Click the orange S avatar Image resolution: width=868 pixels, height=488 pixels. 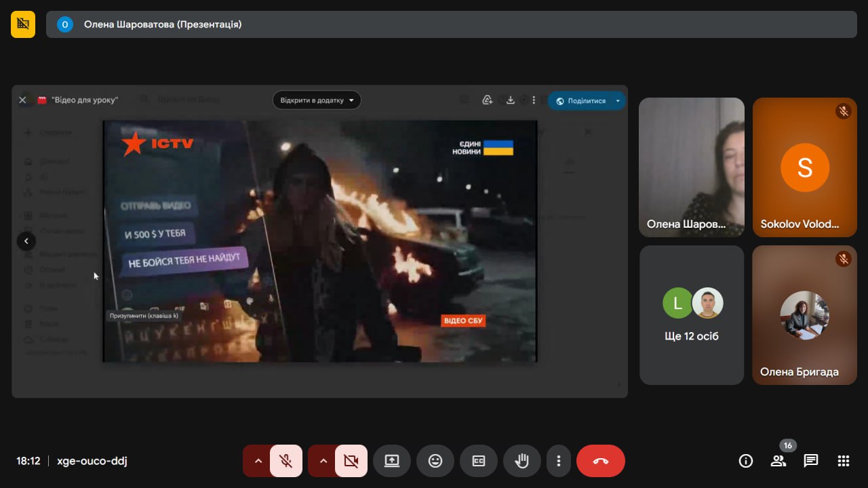tap(805, 167)
